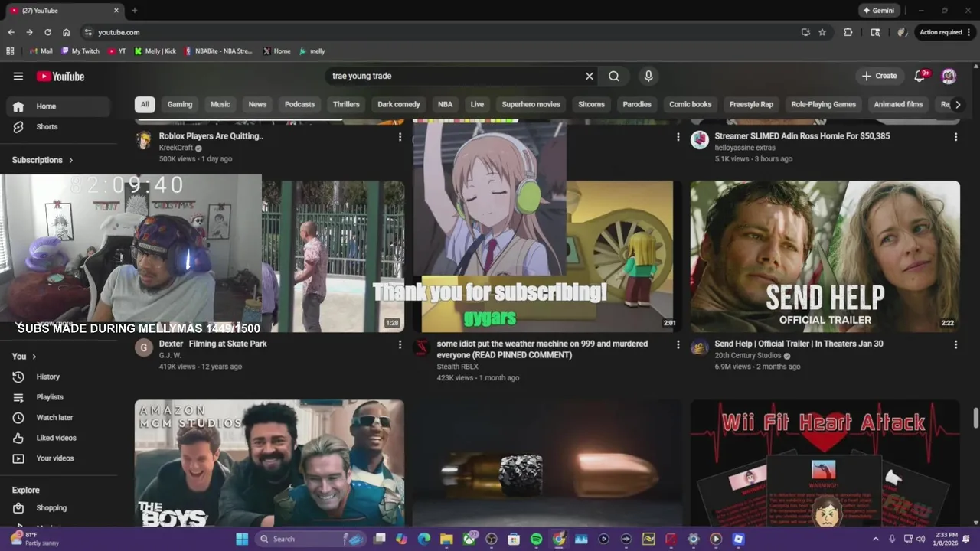The height and width of the screenshot is (551, 980).
Task: Open Spotify from the taskbar
Action: coord(536,539)
